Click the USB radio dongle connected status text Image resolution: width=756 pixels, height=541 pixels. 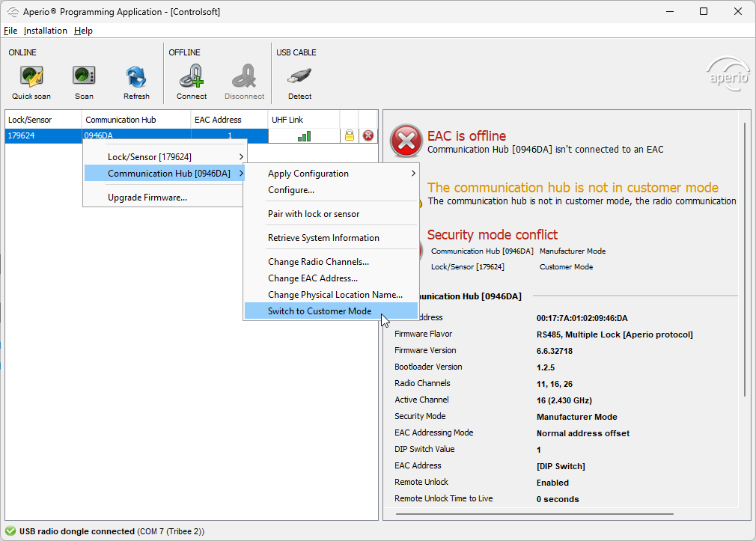point(76,531)
